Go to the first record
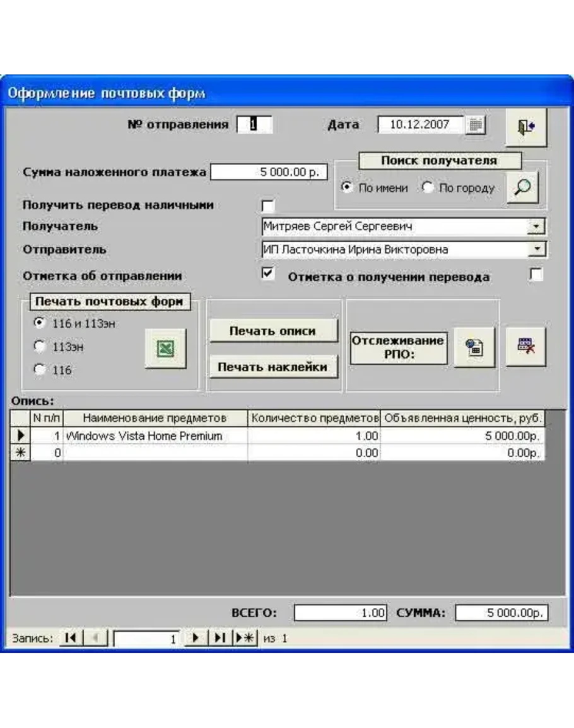The width and height of the screenshot is (574, 728). [71, 638]
